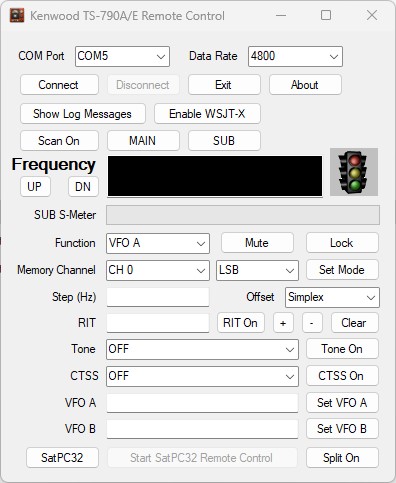Click the Set Mode button

point(342,270)
